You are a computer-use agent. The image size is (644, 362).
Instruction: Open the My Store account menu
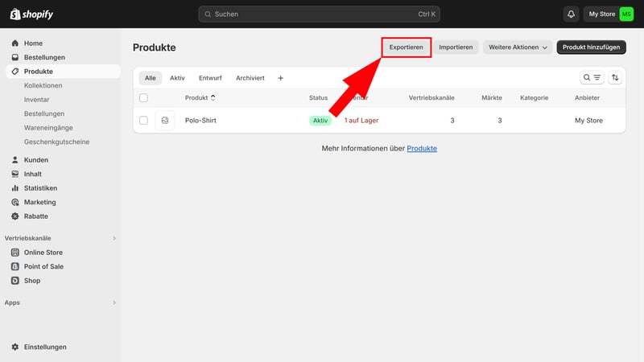(x=609, y=14)
